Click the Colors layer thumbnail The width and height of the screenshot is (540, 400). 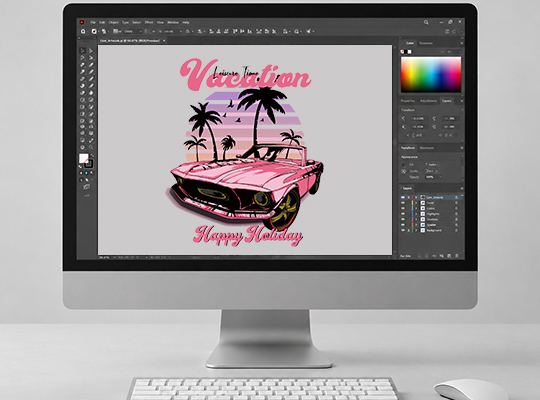[x=423, y=208]
